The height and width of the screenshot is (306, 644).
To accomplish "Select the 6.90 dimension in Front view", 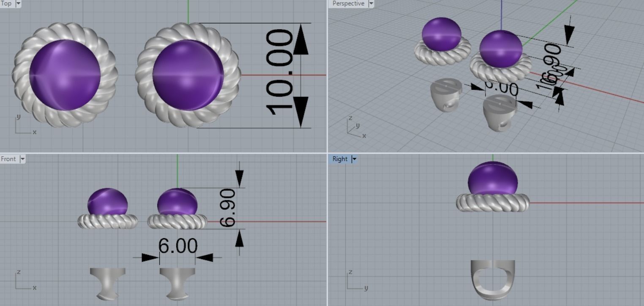I will point(228,208).
